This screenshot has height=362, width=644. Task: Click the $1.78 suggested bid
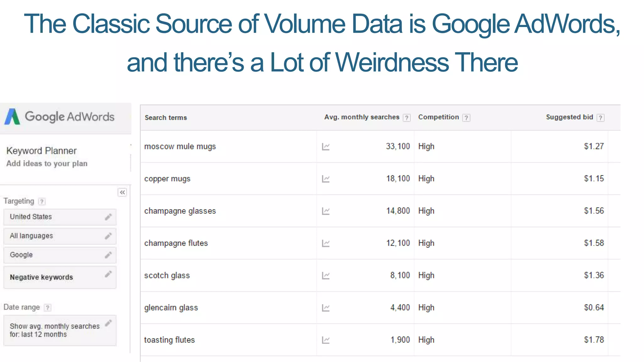coord(594,340)
